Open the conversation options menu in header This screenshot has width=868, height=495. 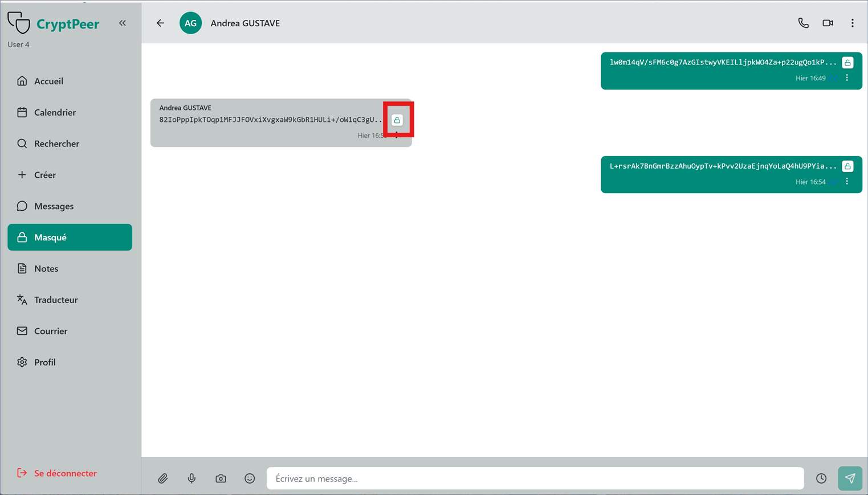(x=852, y=23)
